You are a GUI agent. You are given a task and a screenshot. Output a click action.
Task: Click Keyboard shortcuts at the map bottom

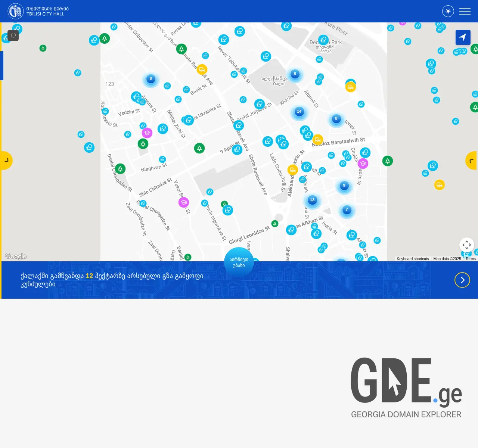point(412,259)
